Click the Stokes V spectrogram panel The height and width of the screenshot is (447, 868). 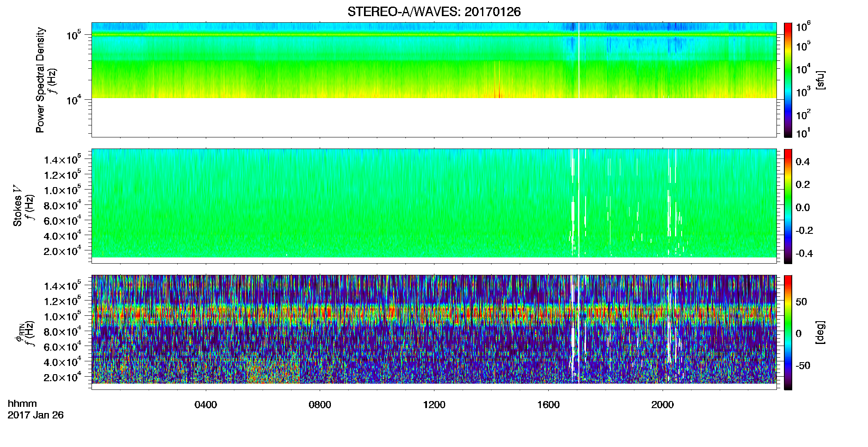pos(434,206)
